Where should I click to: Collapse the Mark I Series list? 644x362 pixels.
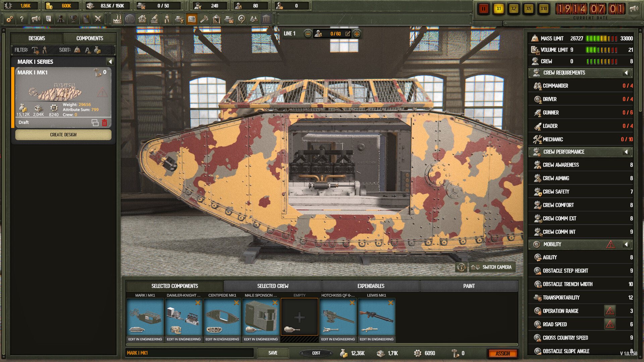click(x=110, y=62)
